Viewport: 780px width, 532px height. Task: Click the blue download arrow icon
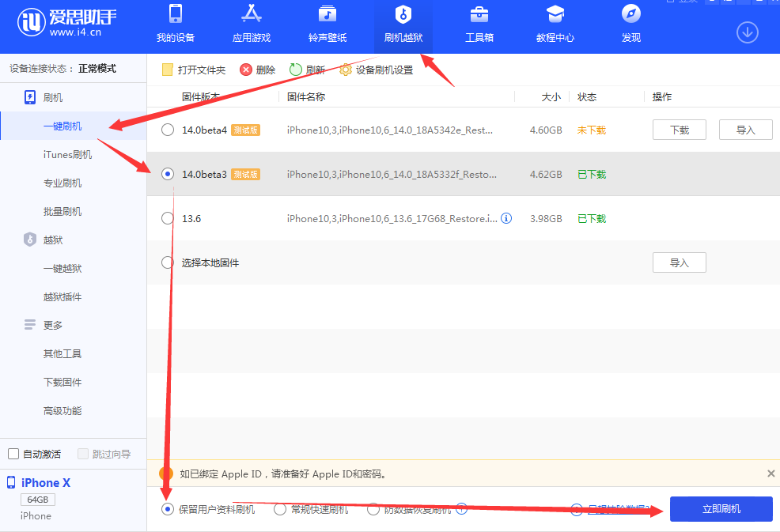click(746, 32)
